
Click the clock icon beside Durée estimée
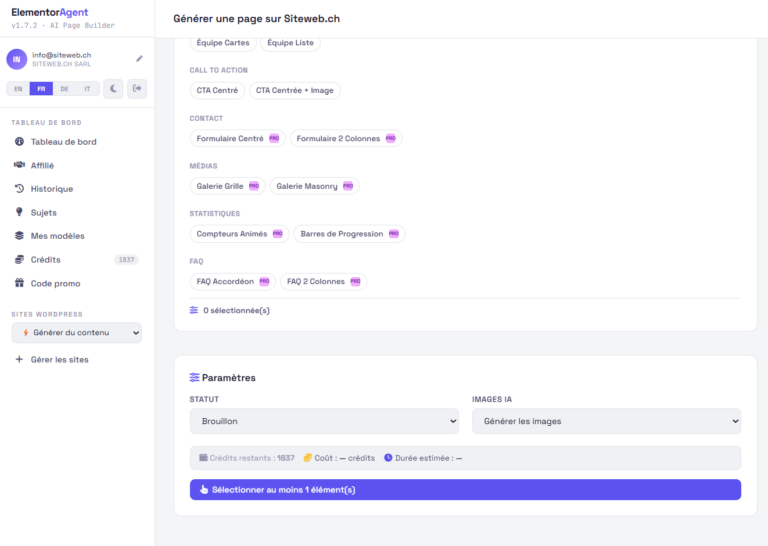(x=388, y=458)
